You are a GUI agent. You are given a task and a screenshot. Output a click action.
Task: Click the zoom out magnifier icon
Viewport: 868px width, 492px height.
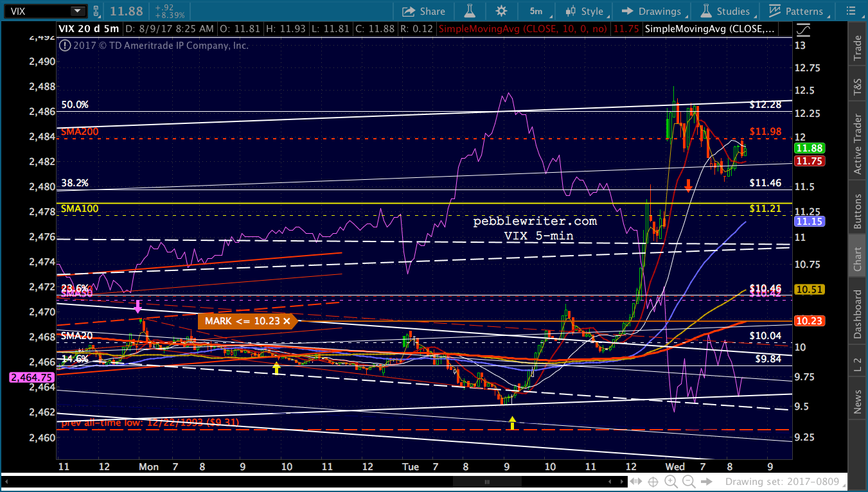[688, 482]
